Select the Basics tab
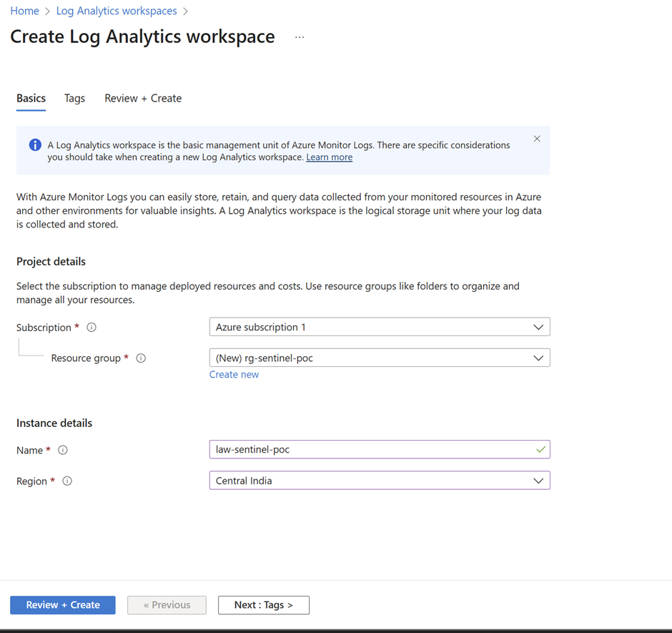This screenshot has height=633, width=672. click(31, 99)
